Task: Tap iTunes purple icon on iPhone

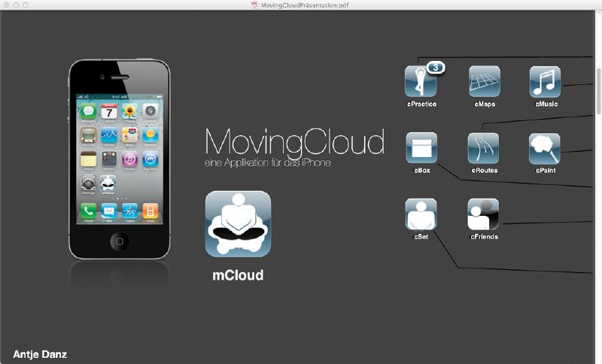Action: pyautogui.click(x=129, y=159)
